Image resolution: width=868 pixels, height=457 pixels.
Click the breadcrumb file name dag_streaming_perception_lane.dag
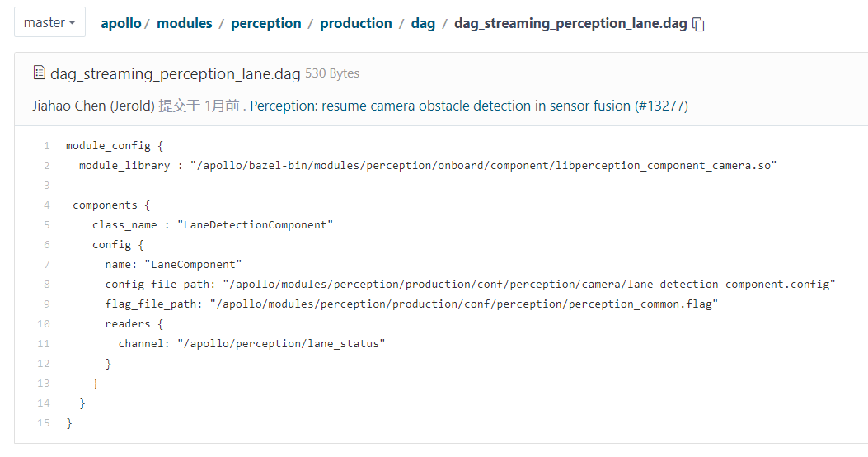tap(570, 23)
